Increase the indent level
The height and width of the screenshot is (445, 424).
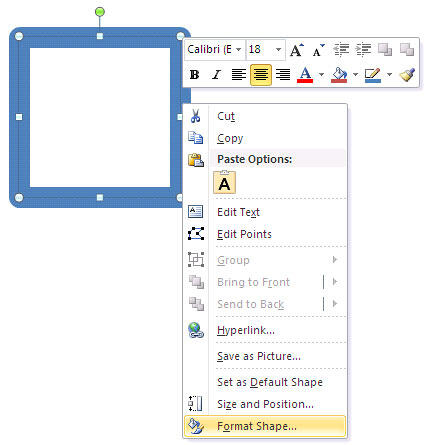363,50
